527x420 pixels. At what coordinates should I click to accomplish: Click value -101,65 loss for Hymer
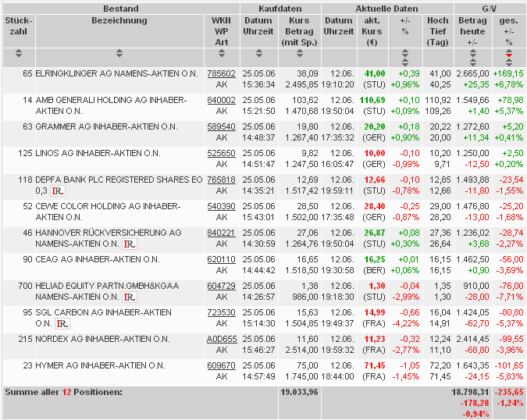pos(509,365)
